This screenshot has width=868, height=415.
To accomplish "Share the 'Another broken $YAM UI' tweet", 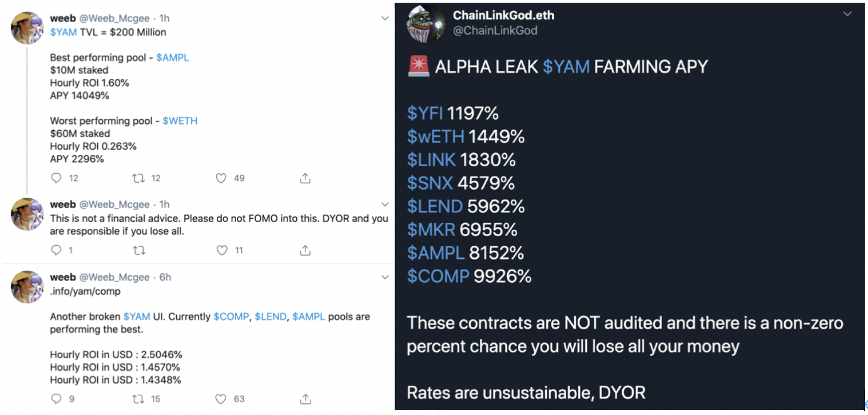I will pos(305,399).
